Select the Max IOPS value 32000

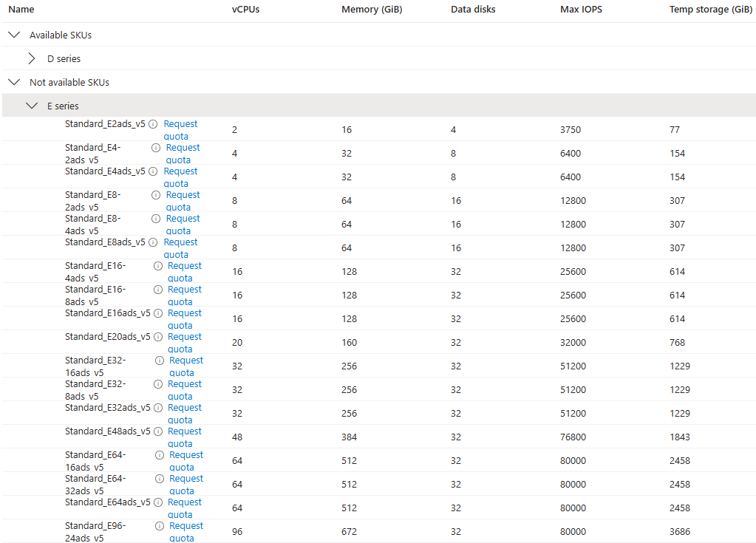click(573, 343)
